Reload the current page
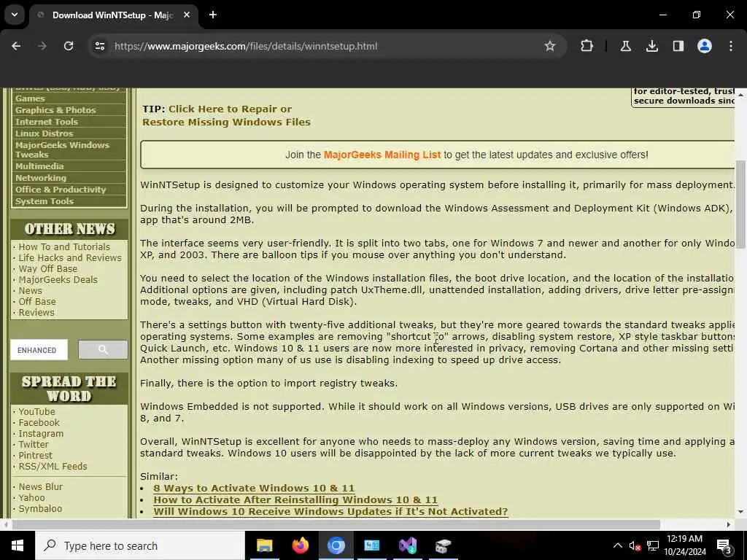 coord(69,46)
